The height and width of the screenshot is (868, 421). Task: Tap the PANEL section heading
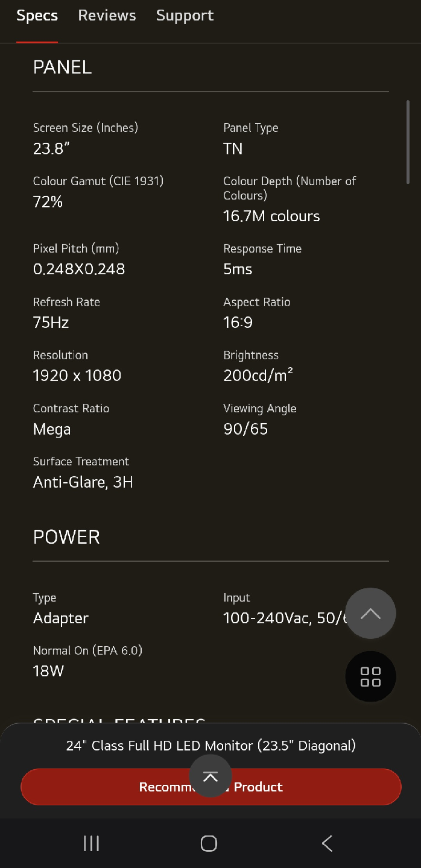coord(62,68)
